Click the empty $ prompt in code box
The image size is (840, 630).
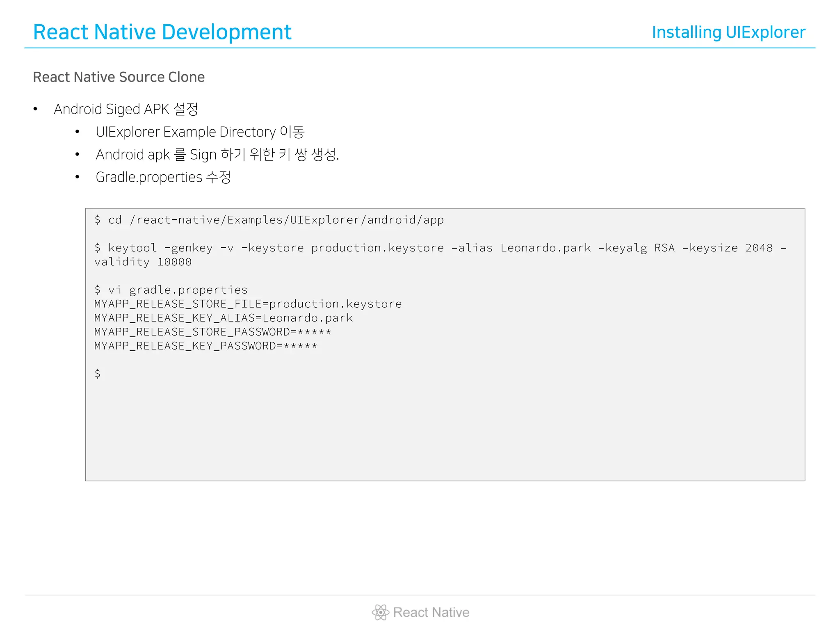98,374
